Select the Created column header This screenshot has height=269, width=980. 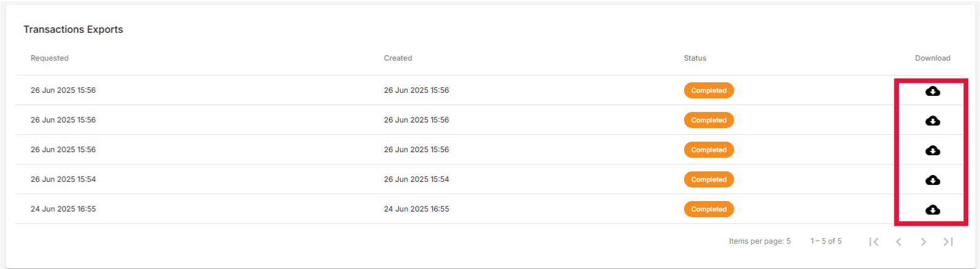click(398, 58)
